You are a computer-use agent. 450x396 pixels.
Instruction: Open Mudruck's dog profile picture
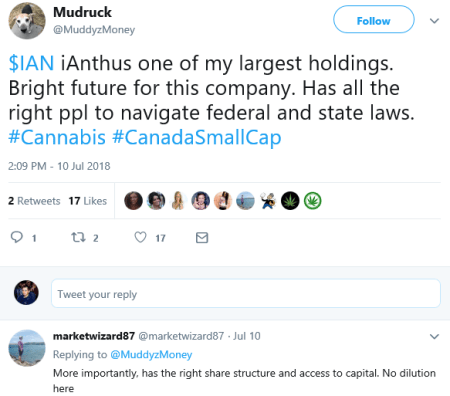point(27,21)
